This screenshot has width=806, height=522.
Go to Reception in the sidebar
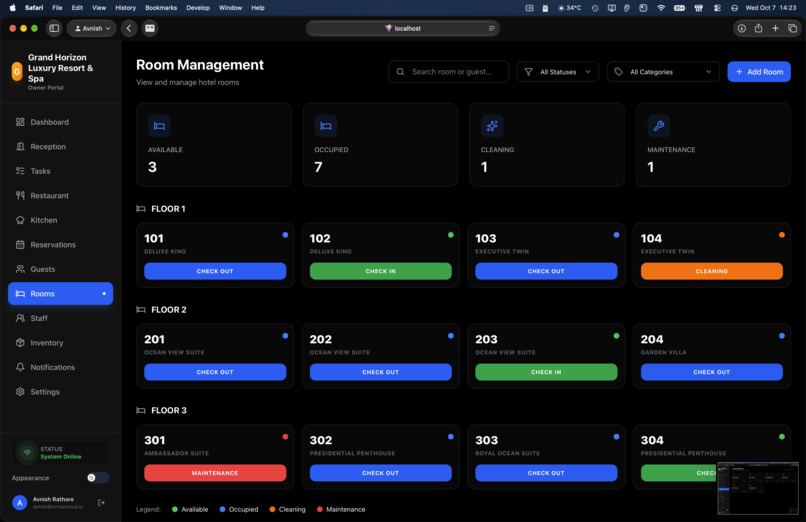point(60,146)
